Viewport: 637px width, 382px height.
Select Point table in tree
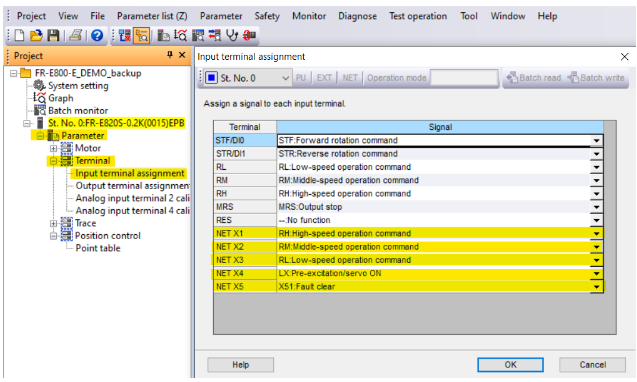point(98,248)
